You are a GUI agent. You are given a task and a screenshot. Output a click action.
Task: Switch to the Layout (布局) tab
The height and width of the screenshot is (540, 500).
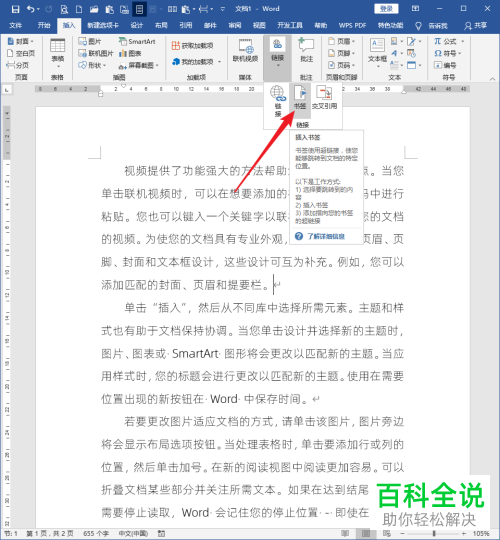tap(161, 25)
